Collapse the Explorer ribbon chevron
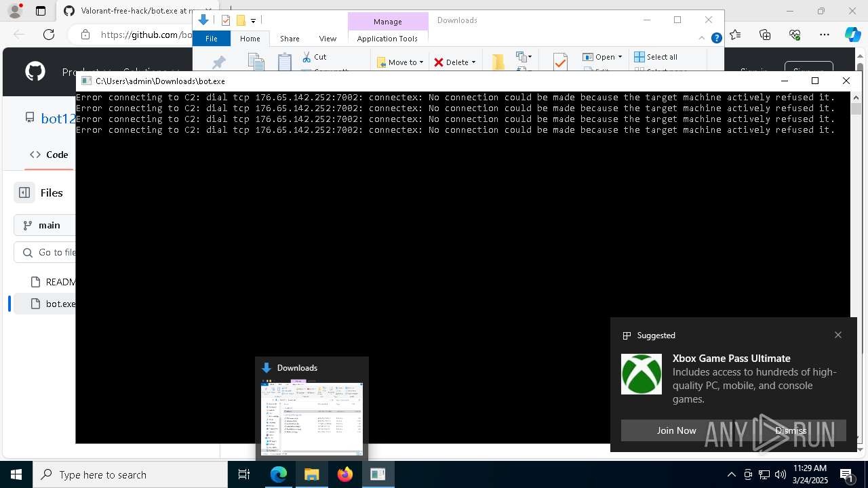 (x=703, y=39)
